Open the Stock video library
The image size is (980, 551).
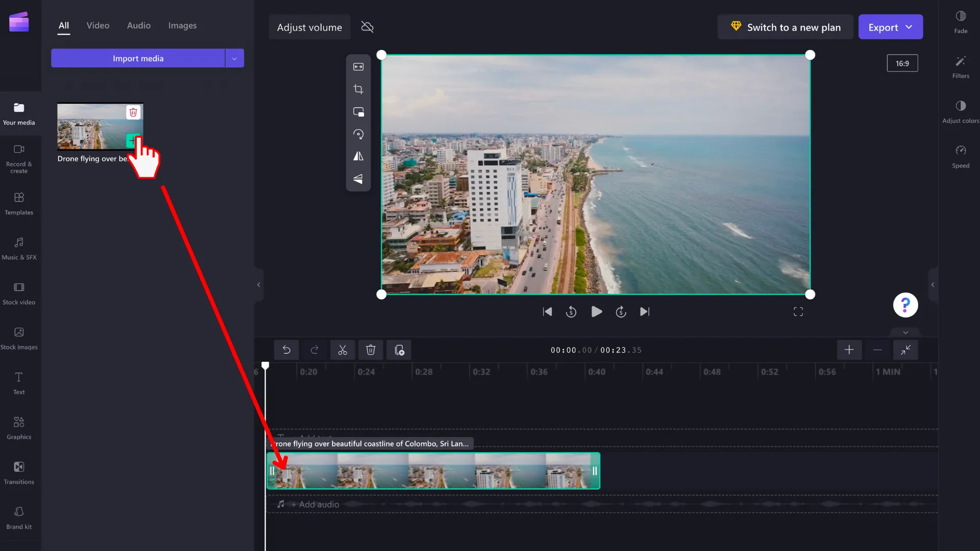click(19, 293)
